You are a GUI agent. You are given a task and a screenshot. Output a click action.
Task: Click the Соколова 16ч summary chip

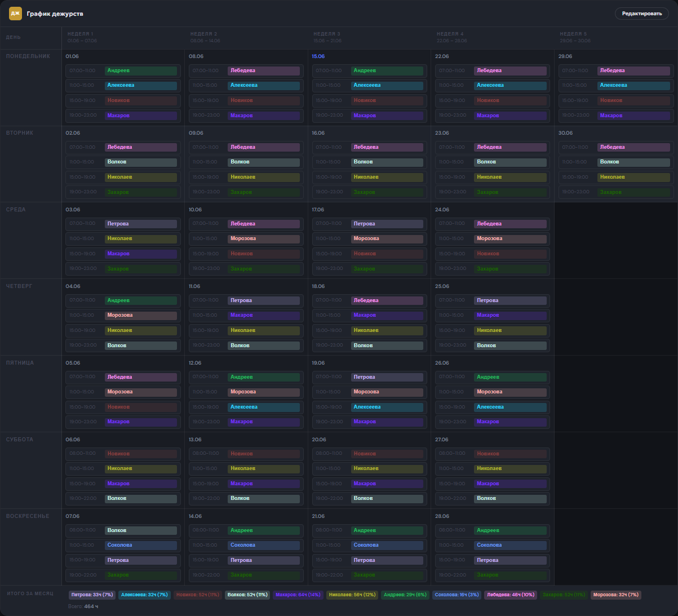click(457, 595)
